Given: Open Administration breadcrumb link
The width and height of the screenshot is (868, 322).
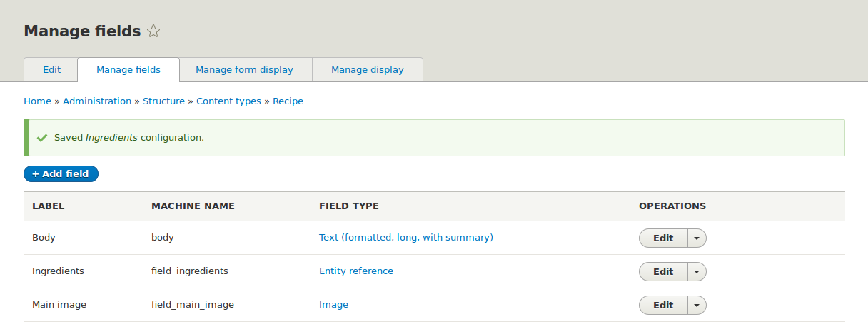Looking at the screenshot, I should tap(97, 101).
